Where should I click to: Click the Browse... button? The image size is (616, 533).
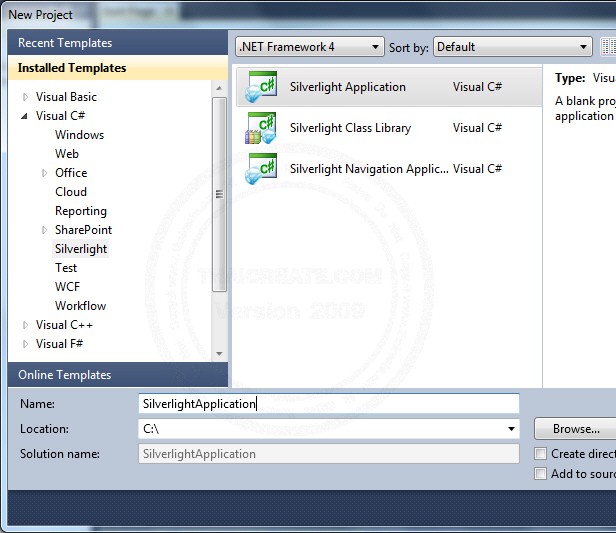576,429
